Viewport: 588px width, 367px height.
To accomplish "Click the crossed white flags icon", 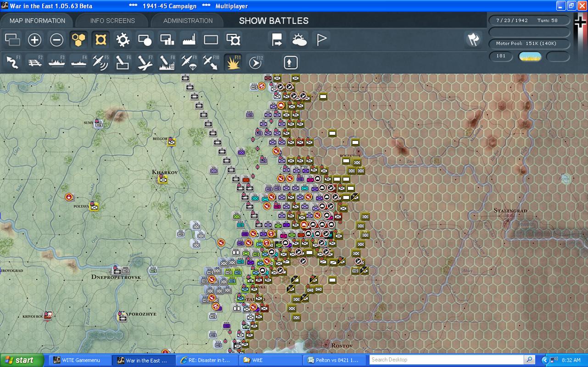I will (x=473, y=39).
